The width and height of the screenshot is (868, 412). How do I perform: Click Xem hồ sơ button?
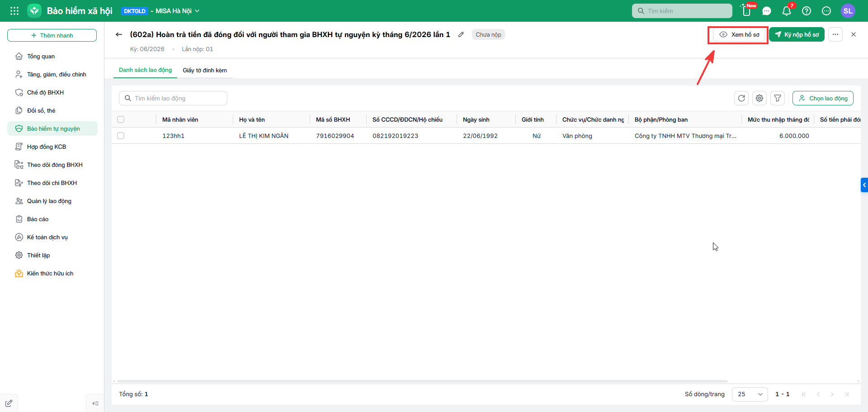(739, 34)
